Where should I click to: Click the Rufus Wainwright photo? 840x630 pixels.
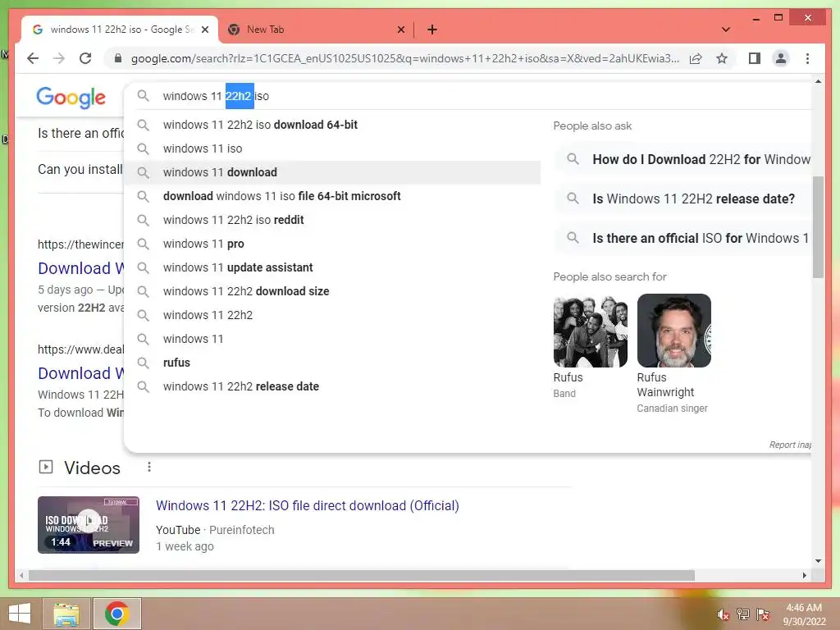(674, 331)
